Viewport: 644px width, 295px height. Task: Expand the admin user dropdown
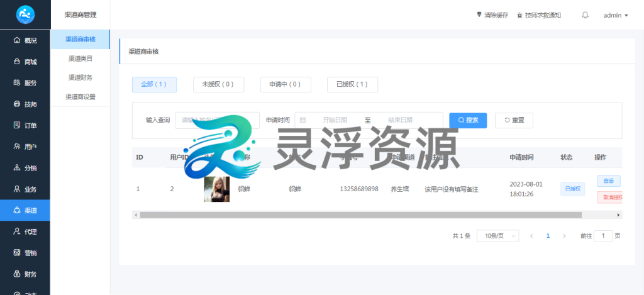point(616,15)
